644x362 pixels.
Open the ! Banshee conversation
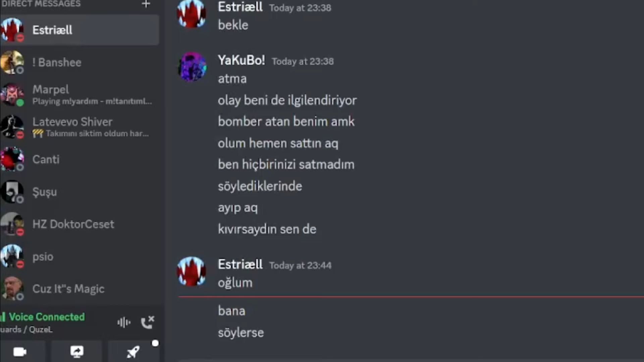pyautogui.click(x=57, y=62)
